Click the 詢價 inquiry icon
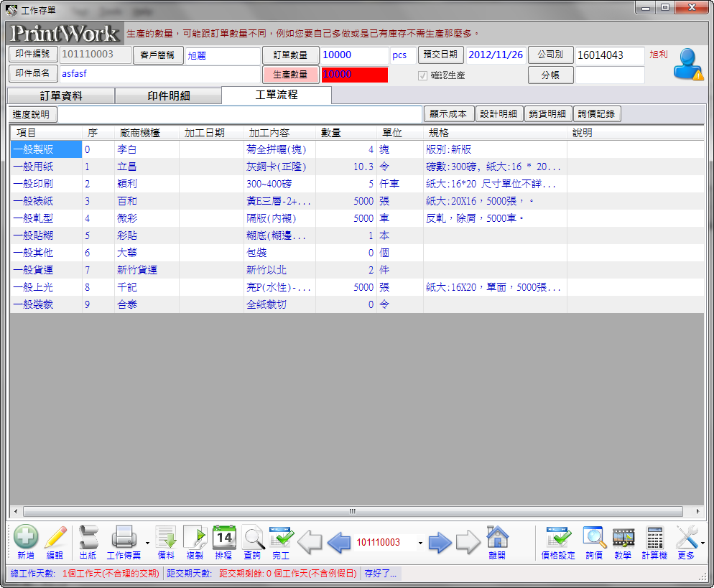The height and width of the screenshot is (588, 714). (x=594, y=537)
